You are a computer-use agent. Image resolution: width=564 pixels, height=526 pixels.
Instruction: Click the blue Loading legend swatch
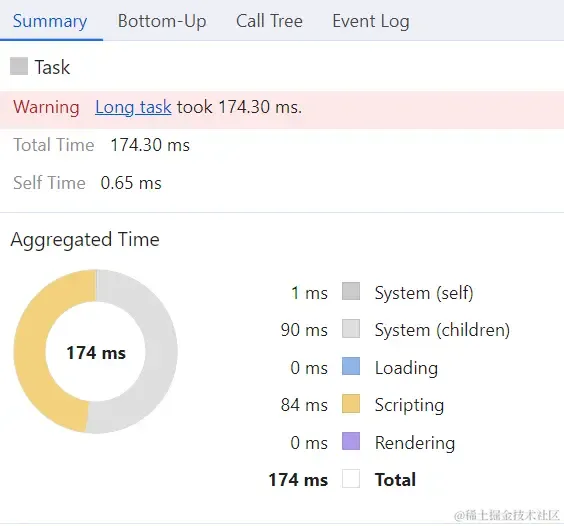point(351,366)
